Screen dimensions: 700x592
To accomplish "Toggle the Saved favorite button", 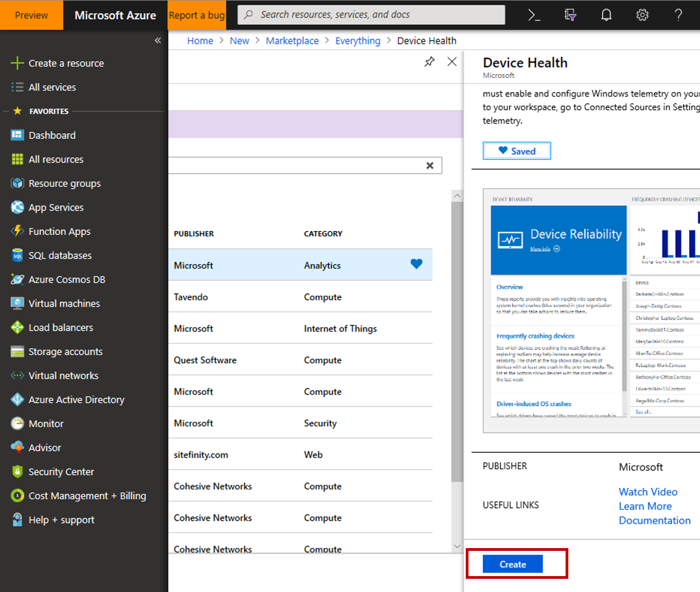I will click(516, 151).
